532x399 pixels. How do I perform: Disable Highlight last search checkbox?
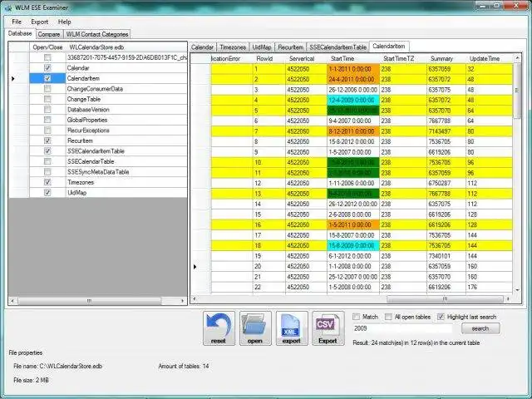coord(441,317)
